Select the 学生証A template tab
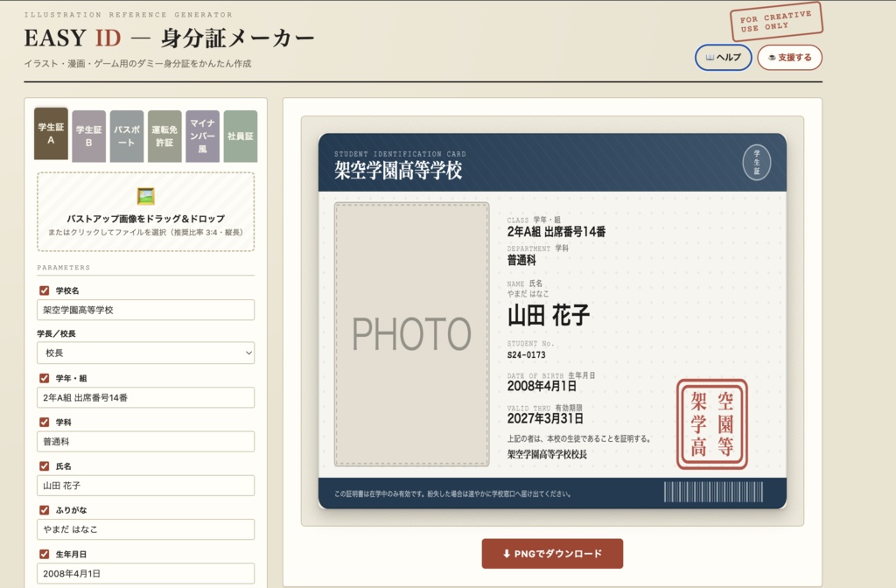The height and width of the screenshot is (588, 896). [x=51, y=134]
